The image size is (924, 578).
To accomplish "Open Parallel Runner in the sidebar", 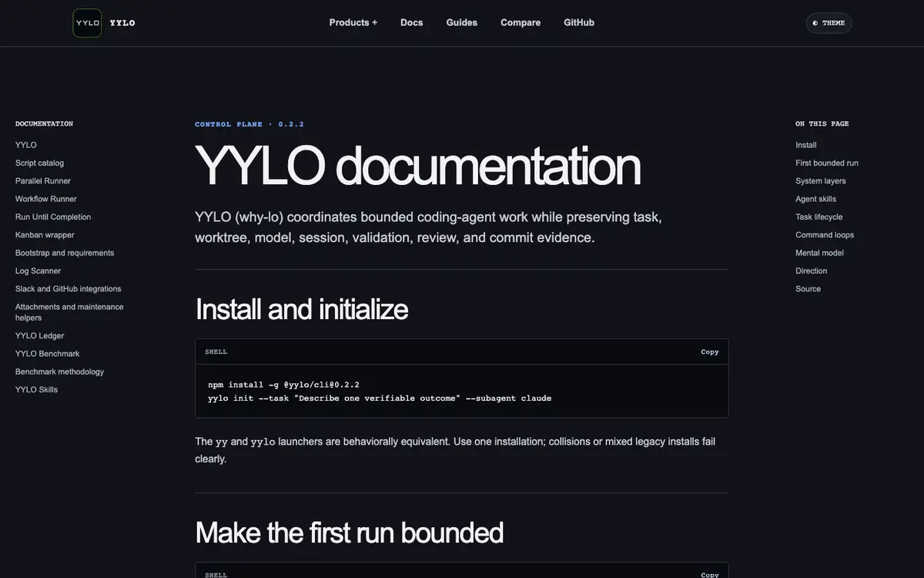I will pyautogui.click(x=43, y=181).
